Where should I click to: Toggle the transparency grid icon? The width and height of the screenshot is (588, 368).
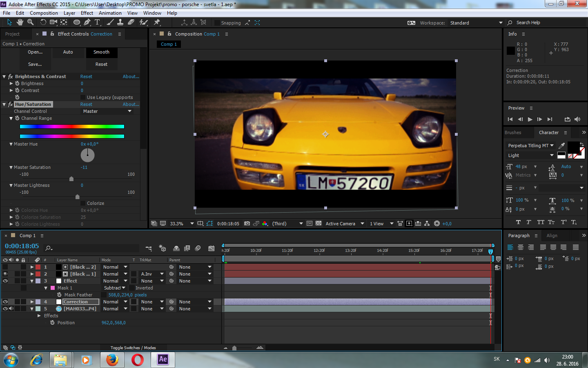[x=318, y=224]
